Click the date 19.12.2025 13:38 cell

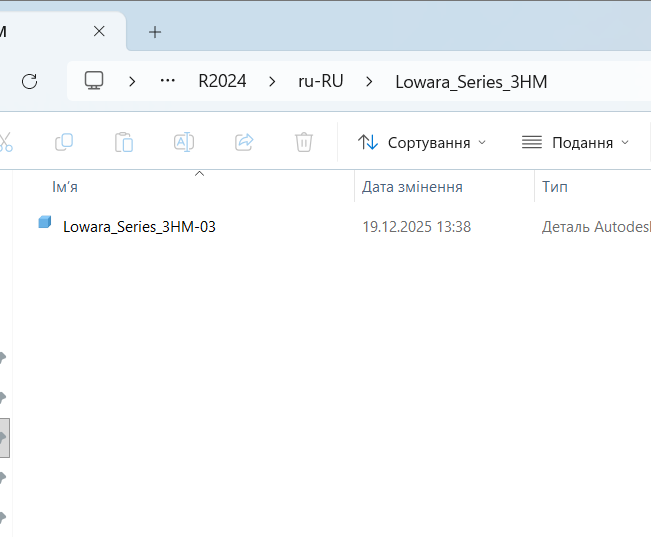coord(416,227)
